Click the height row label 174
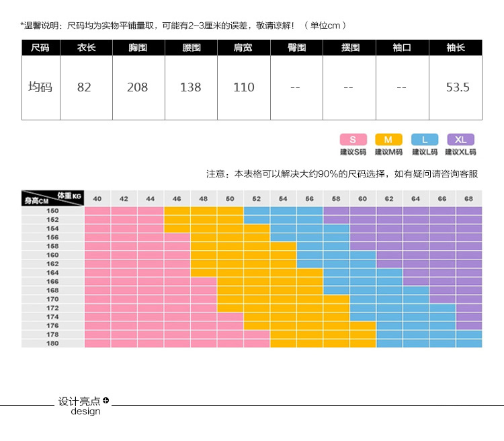The width and height of the screenshot is (504, 441). pos(52,317)
